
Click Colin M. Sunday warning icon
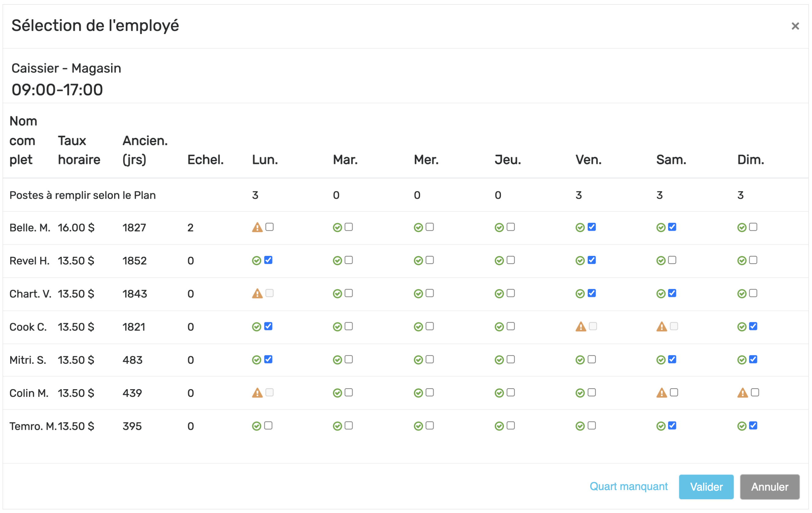tap(743, 393)
